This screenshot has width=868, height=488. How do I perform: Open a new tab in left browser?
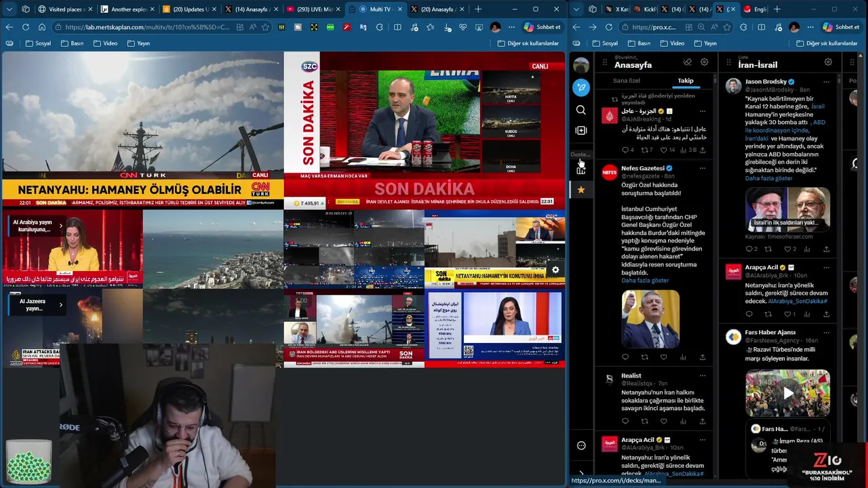pyautogui.click(x=478, y=9)
